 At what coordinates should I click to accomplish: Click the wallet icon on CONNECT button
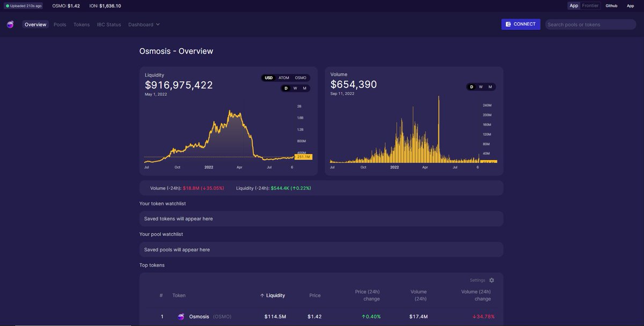tap(508, 24)
